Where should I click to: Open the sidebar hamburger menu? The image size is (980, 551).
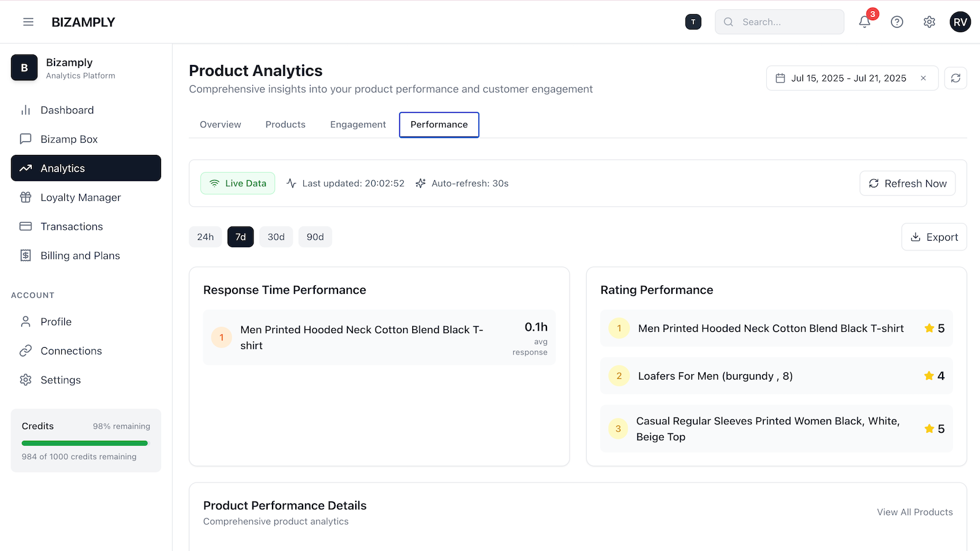pyautogui.click(x=28, y=21)
